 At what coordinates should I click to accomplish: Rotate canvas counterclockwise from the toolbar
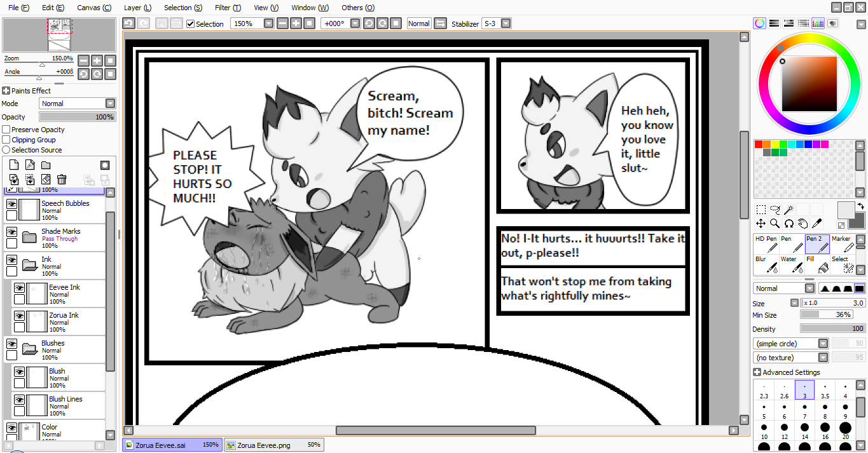coord(369,24)
